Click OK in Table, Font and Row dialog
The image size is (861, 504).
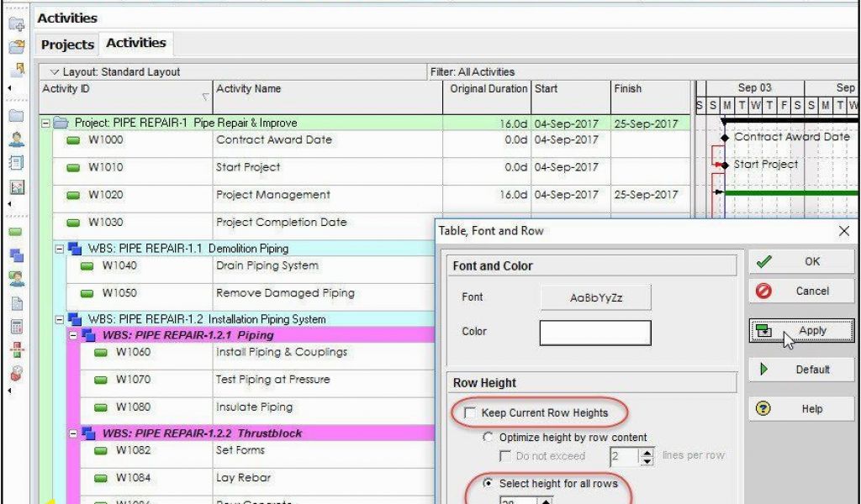[x=801, y=261]
